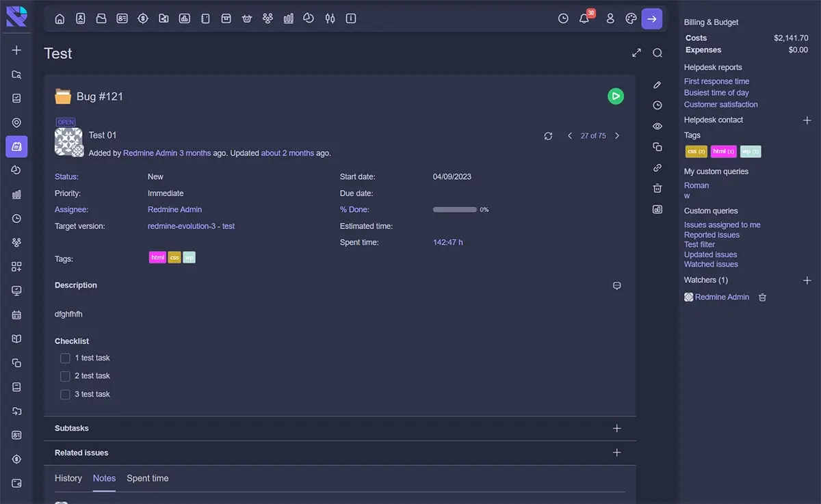Expand the Related issues section
821x504 pixels.
[x=616, y=452]
